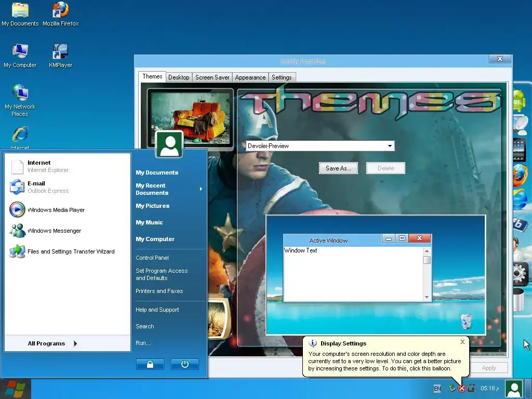Screen dimensions: 532x399
Task: Open Internet Explorer from side dock
Action: [x=521, y=199]
